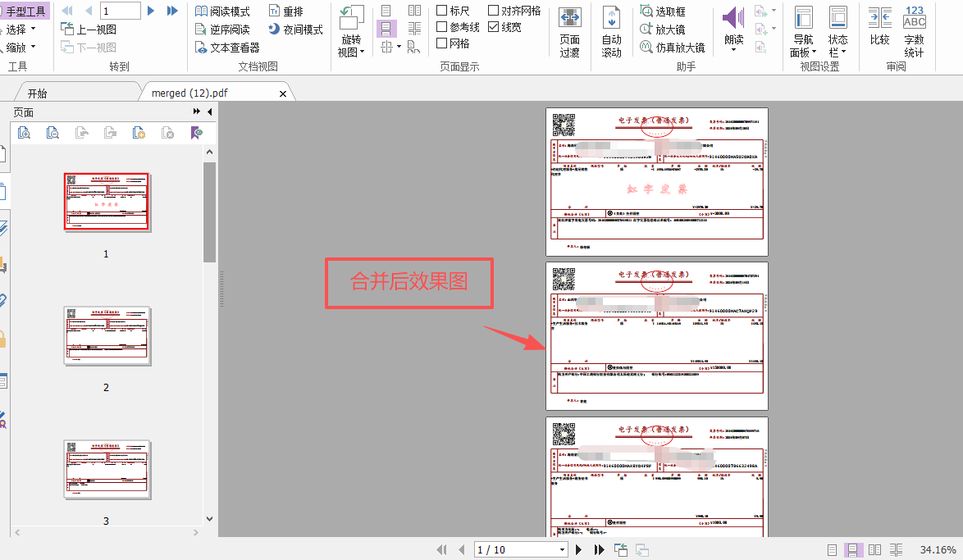Select continuous mode icon in status bar
Image resolution: width=963 pixels, height=560 pixels.
pos(853,550)
